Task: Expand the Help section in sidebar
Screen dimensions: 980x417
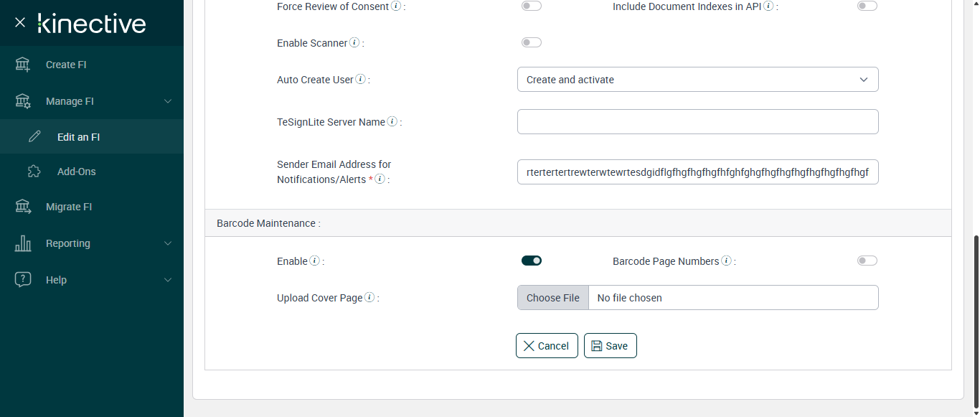Action: (x=168, y=280)
